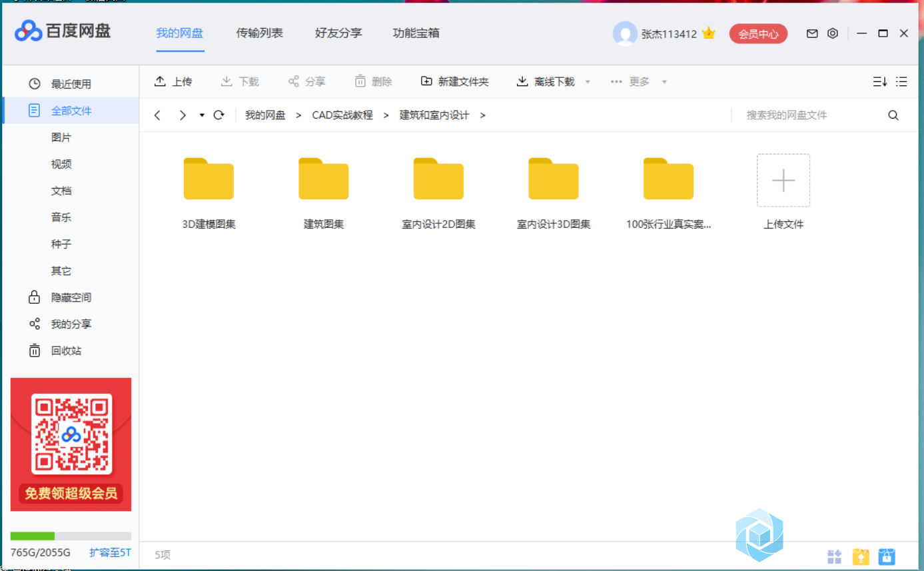The image size is (924, 571).
Task: Go back with left arrow
Action: point(157,115)
